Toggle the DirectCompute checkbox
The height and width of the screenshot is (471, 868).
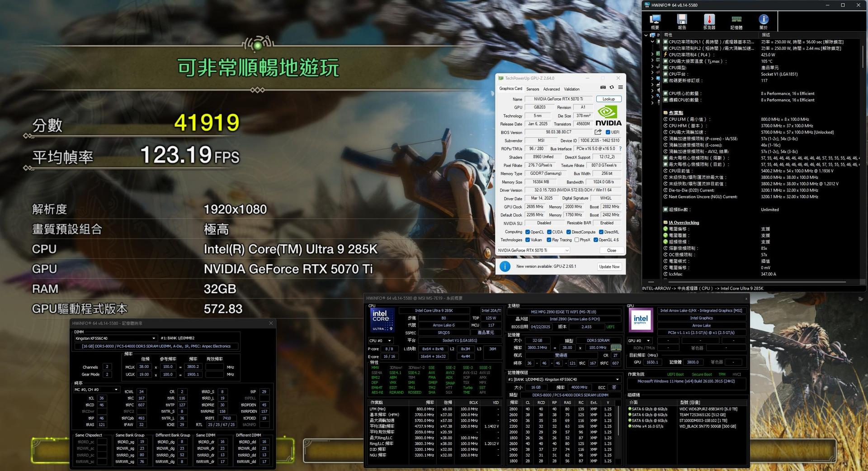pyautogui.click(x=568, y=232)
